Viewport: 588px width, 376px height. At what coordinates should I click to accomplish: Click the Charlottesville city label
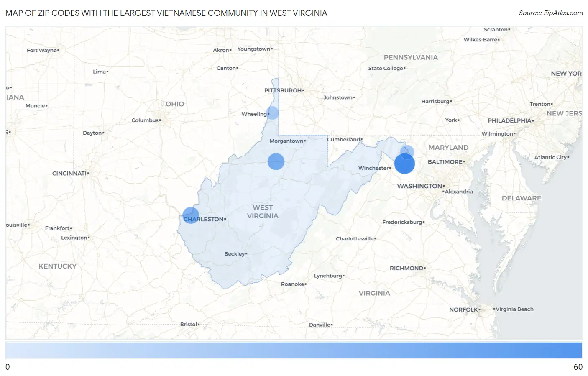[355, 239]
